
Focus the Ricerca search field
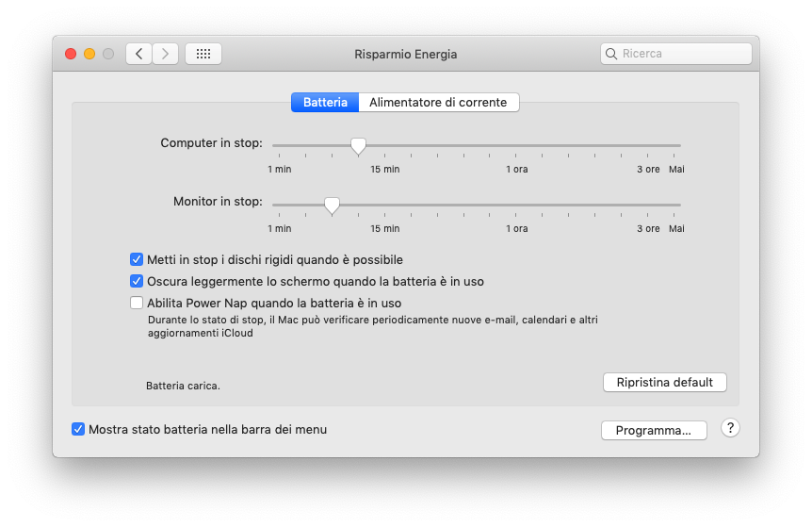(x=675, y=54)
